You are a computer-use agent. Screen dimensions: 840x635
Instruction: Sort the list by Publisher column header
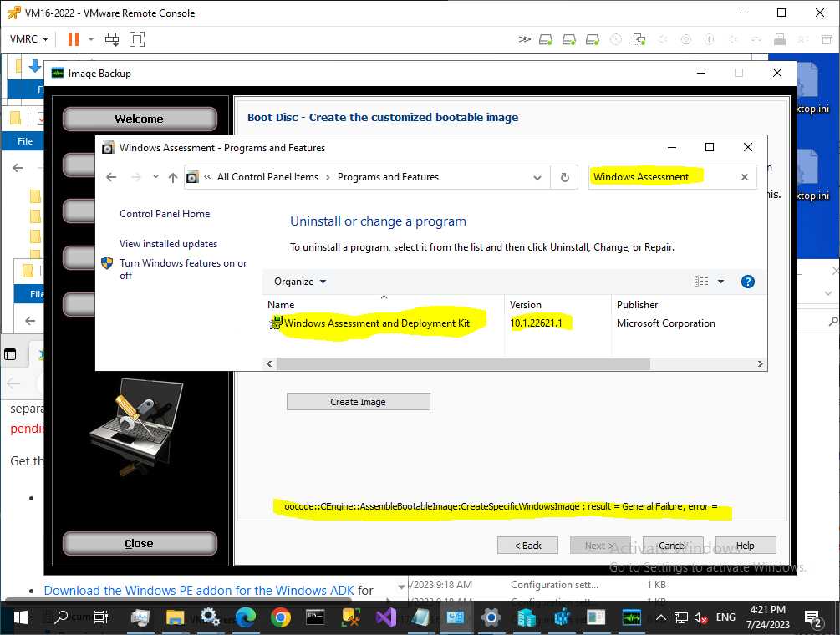[x=689, y=304]
